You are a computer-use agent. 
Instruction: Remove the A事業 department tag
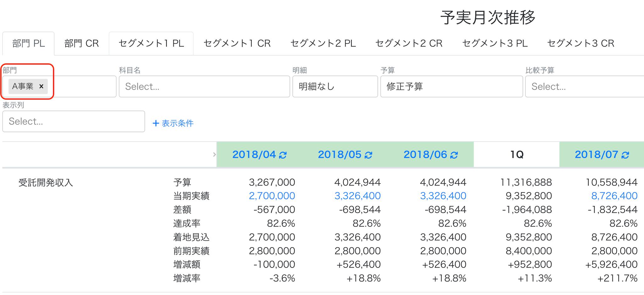click(x=41, y=86)
